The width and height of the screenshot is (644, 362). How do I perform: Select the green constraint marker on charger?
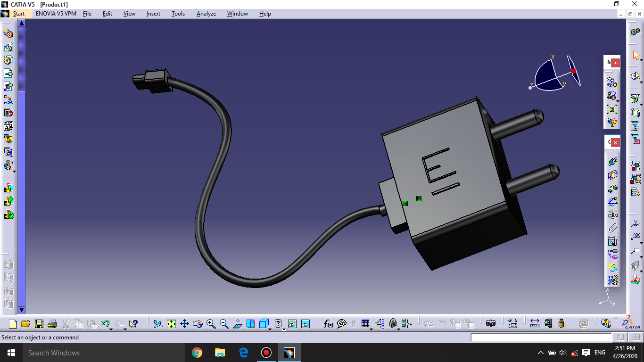pyautogui.click(x=419, y=199)
